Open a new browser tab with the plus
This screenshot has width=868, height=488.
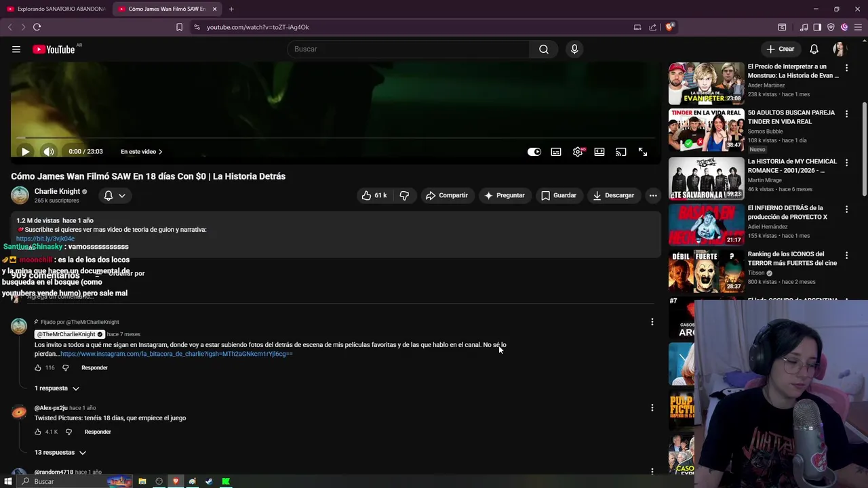pos(231,9)
